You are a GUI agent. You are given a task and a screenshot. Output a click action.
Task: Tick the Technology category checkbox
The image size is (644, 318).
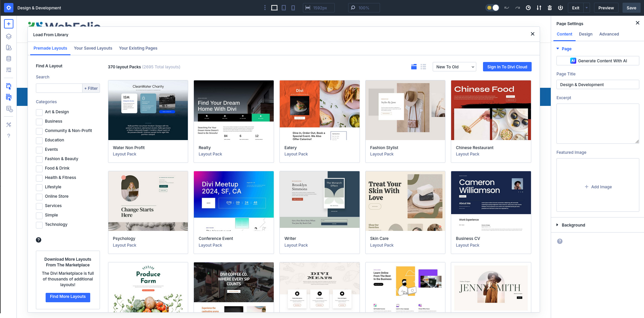(39, 225)
